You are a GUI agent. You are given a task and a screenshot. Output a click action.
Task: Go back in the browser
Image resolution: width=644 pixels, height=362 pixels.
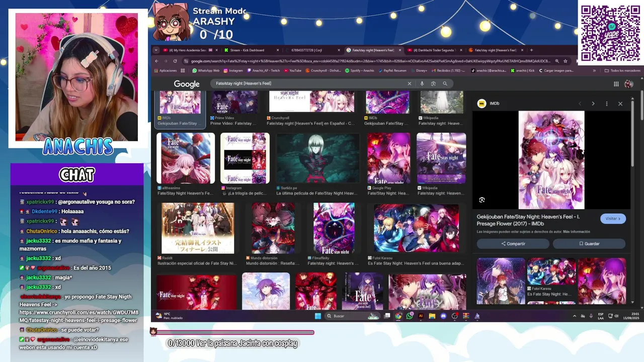(156, 61)
